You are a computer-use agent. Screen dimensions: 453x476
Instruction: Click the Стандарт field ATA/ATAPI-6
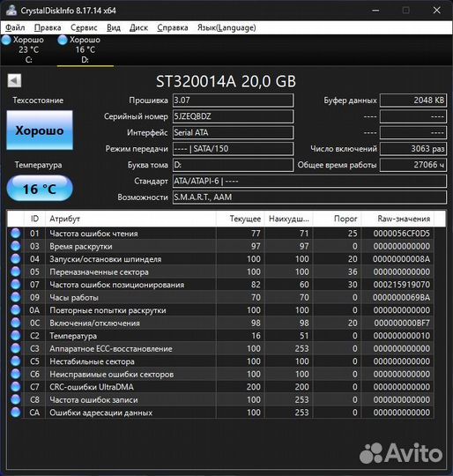tap(309, 181)
